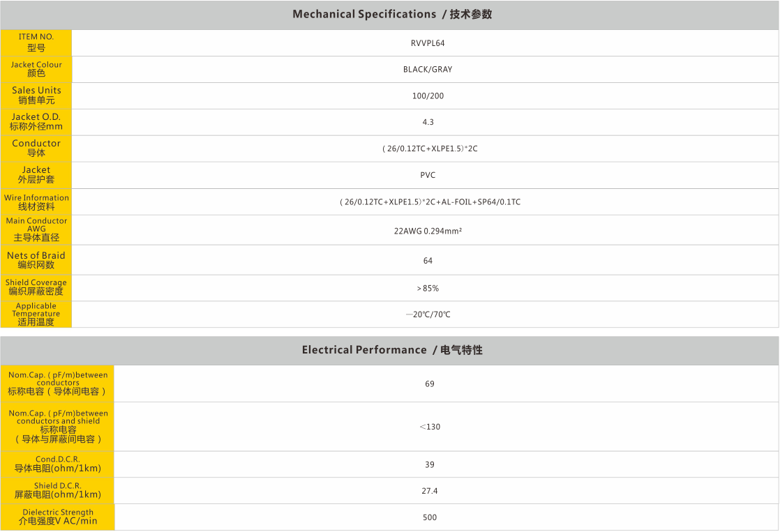Click the Mechanical Specifications header
The width and height of the screenshot is (780, 532).
(392, 15)
